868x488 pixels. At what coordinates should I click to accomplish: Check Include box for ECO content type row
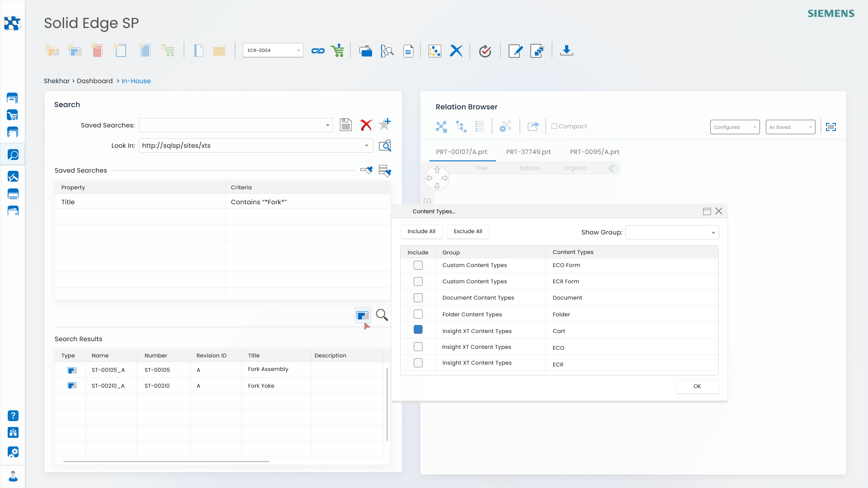(418, 347)
